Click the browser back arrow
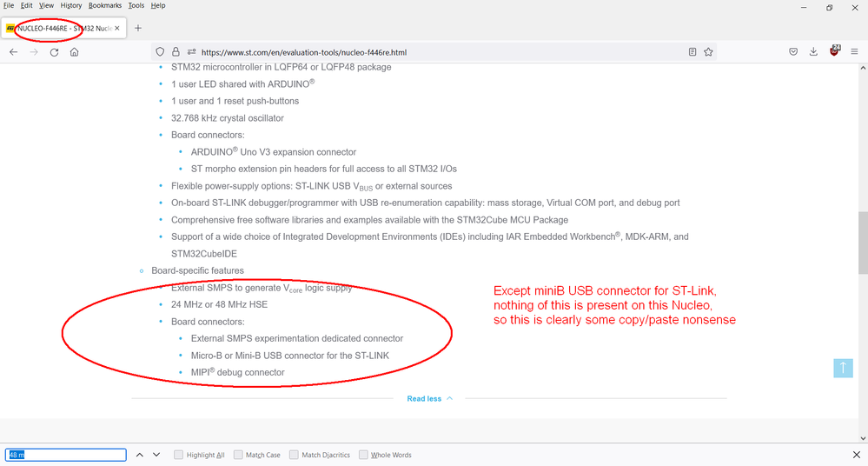Image resolution: width=868 pixels, height=466 pixels. pyautogui.click(x=13, y=52)
